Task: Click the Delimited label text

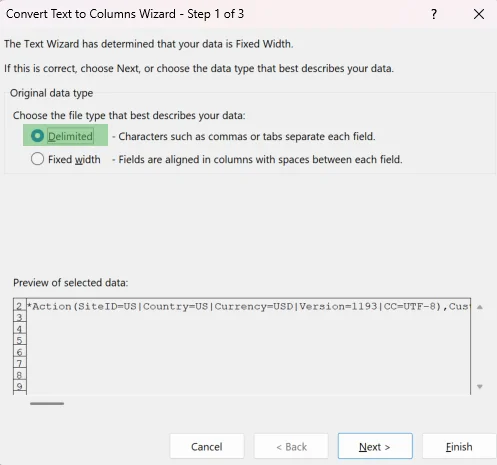Action: click(x=70, y=136)
